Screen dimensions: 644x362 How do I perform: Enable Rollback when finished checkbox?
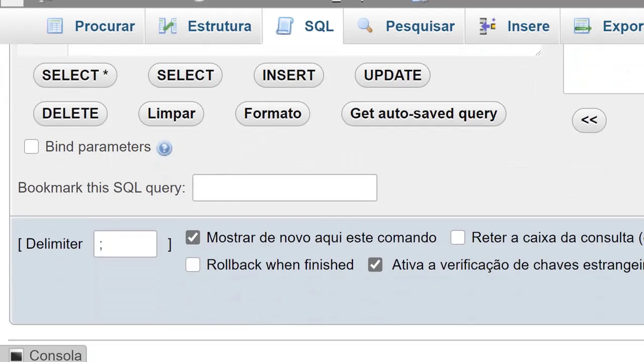click(x=193, y=265)
